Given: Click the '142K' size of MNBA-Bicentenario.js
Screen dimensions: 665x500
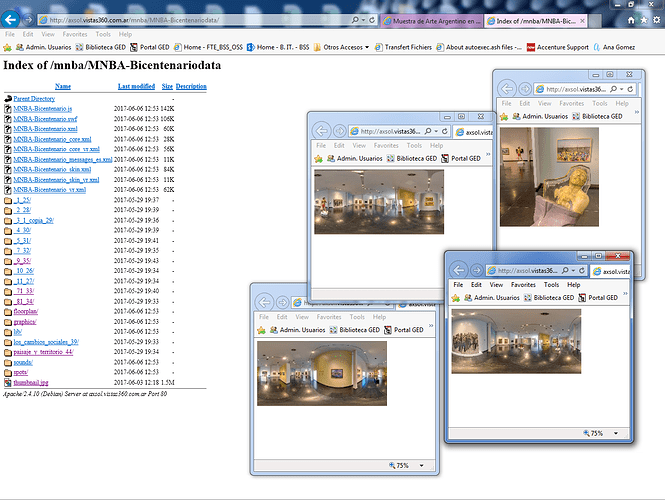Looking at the screenshot, I should click(168, 109).
